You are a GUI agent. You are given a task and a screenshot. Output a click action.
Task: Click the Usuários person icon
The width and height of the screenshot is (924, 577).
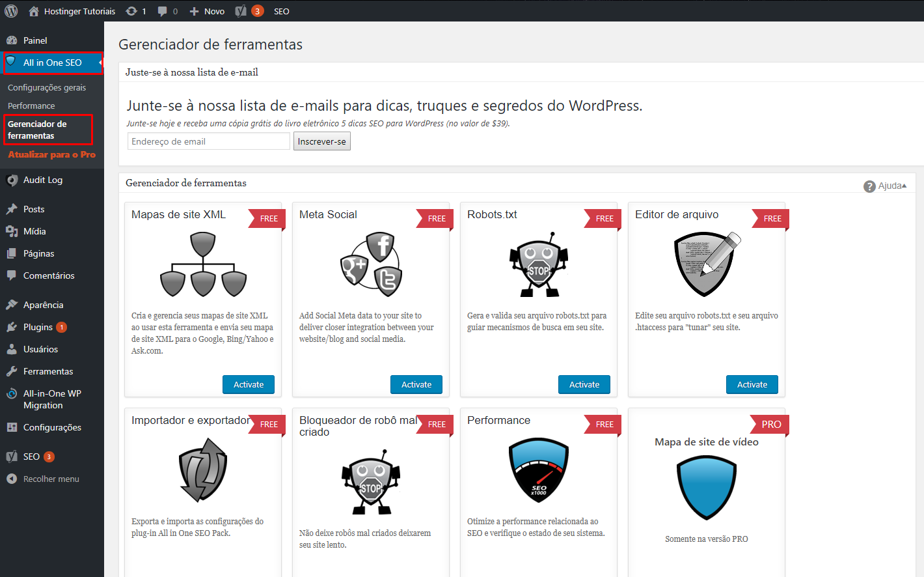pyautogui.click(x=12, y=349)
